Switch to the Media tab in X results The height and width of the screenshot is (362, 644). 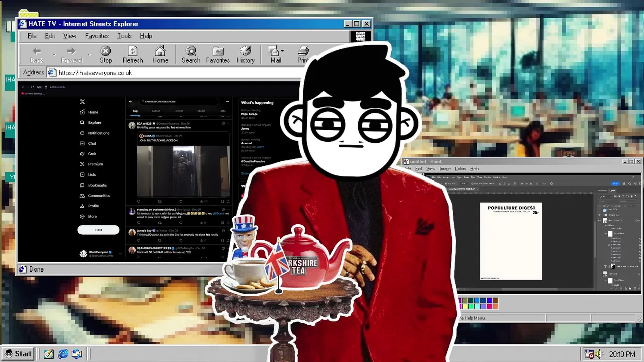coord(201,111)
